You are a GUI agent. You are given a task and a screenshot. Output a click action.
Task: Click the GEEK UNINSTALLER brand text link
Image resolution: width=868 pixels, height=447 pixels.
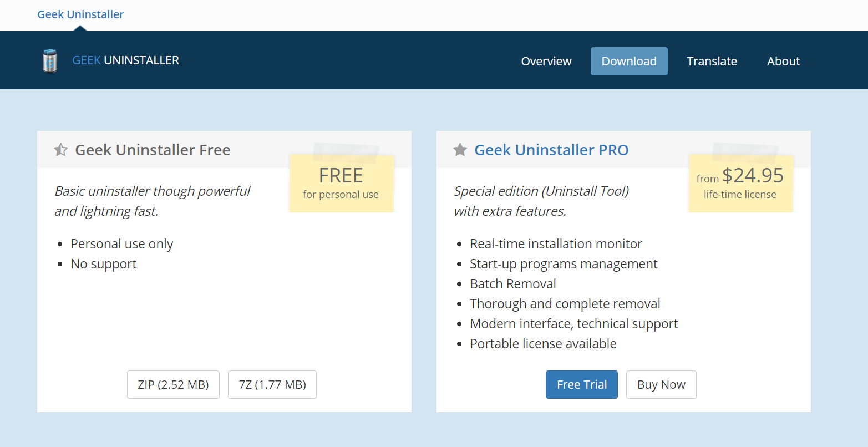point(126,60)
